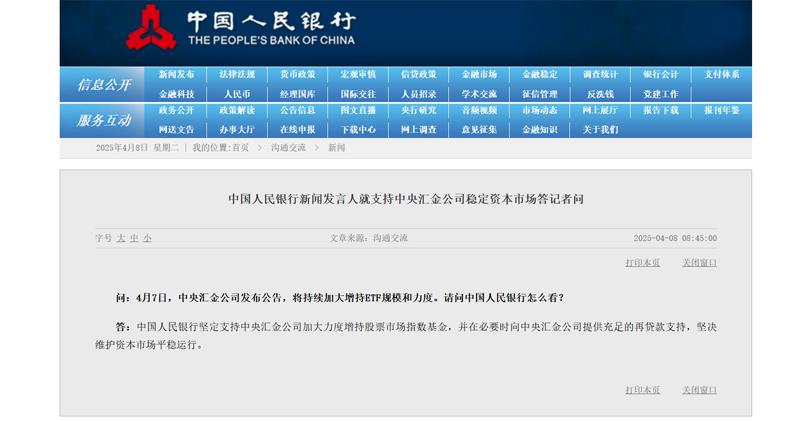Set font size to 大
This screenshot has height=421, width=800.
click(x=121, y=238)
